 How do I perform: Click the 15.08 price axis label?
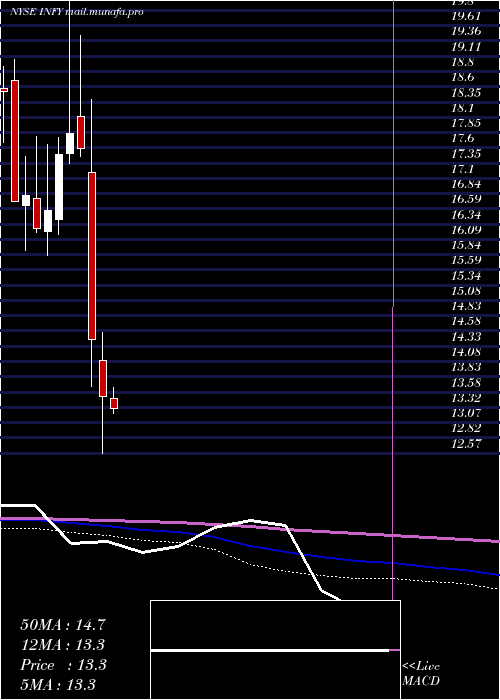466,291
